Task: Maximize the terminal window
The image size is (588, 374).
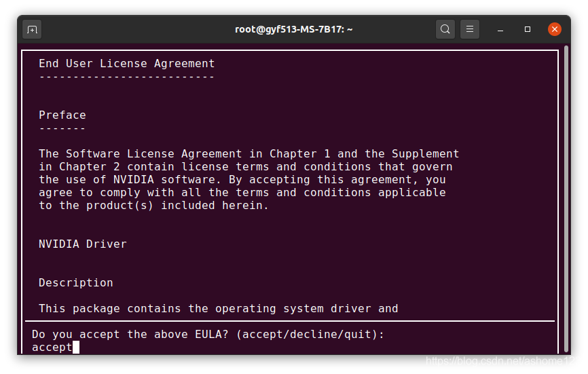Action: [528, 29]
